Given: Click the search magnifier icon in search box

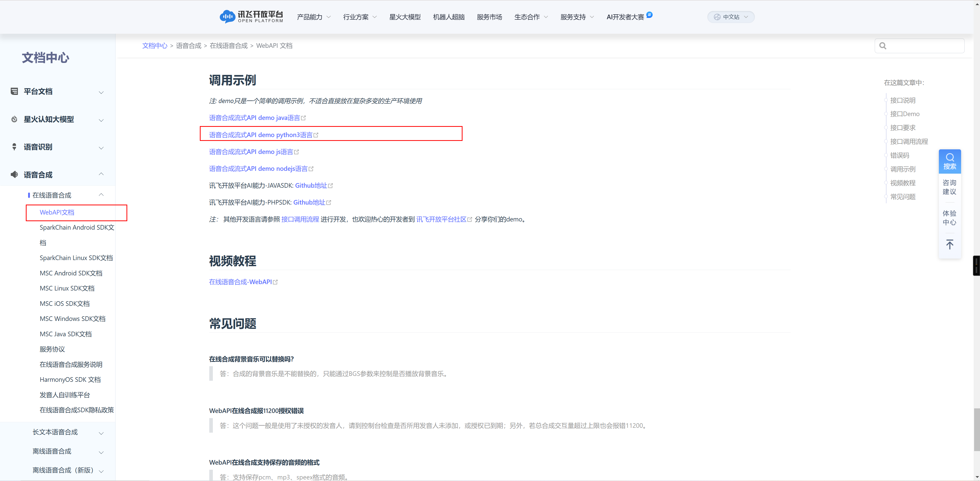Looking at the screenshot, I should [x=883, y=46].
